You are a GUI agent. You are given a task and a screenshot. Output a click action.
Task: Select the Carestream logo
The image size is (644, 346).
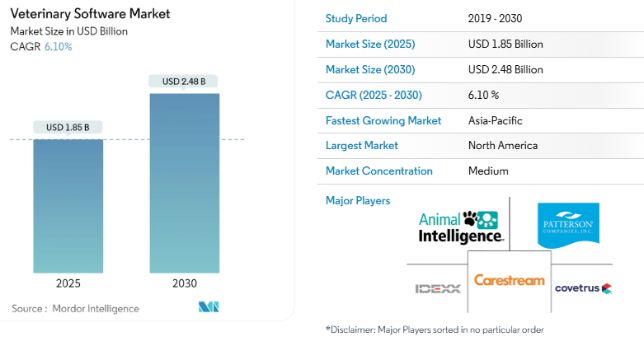(x=509, y=281)
